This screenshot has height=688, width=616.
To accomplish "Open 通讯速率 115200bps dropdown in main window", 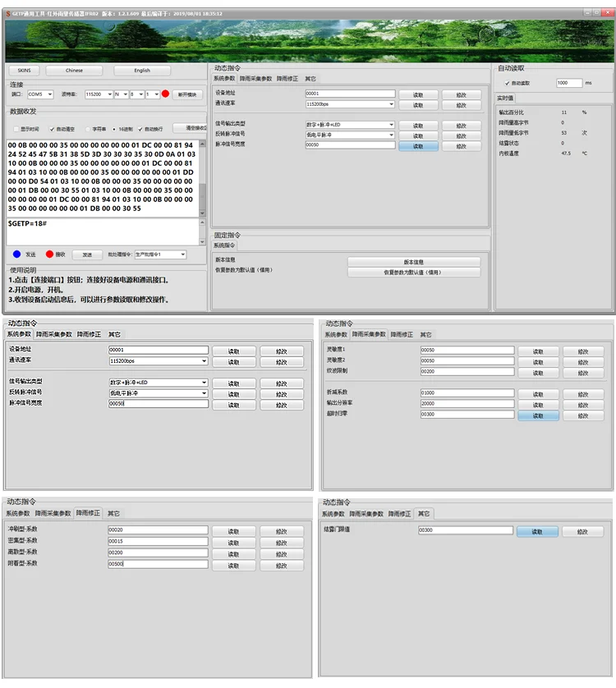I will 350,104.
